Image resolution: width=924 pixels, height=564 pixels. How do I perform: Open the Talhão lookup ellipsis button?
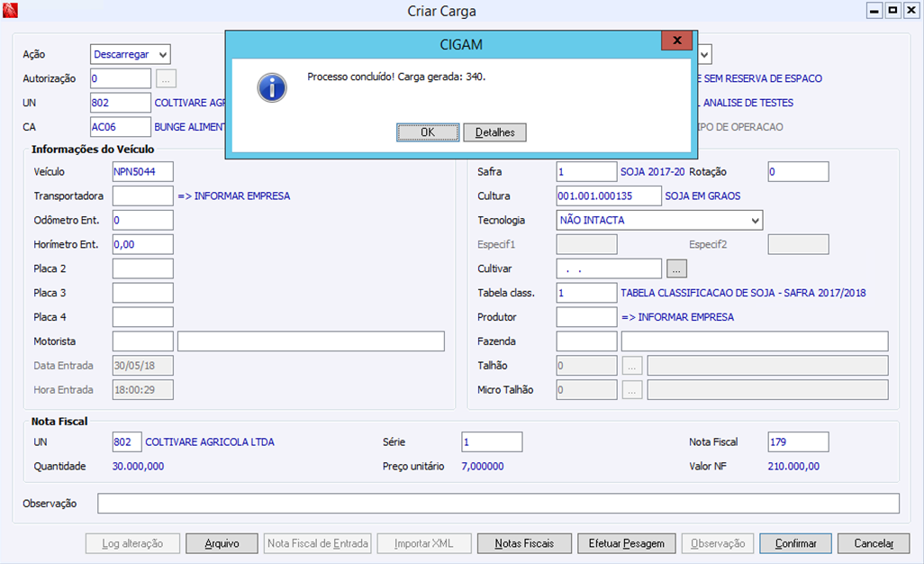(x=631, y=366)
